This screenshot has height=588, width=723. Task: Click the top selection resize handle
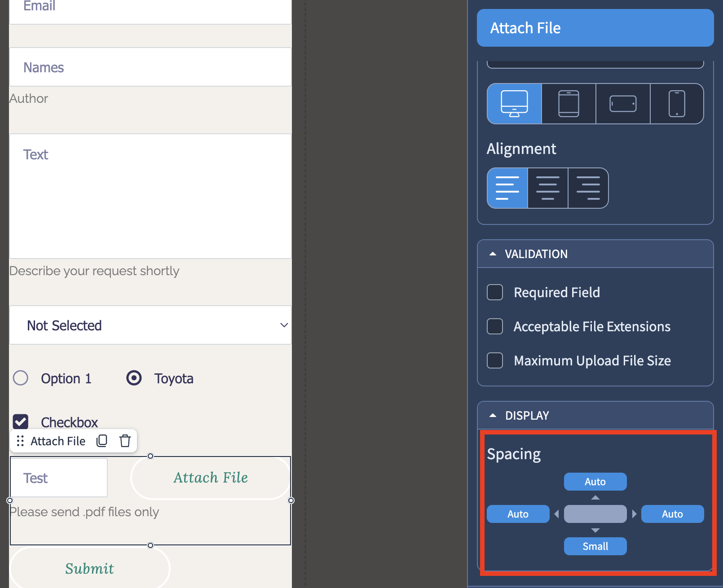click(150, 456)
